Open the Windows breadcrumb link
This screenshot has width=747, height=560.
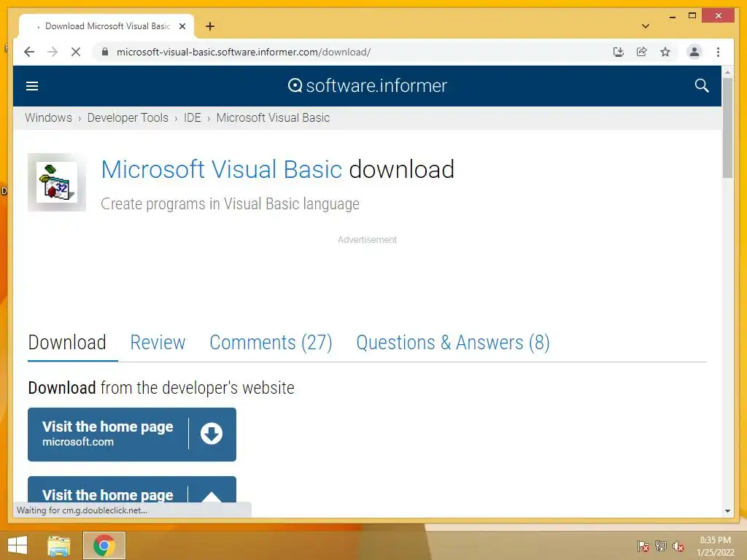[x=49, y=117]
